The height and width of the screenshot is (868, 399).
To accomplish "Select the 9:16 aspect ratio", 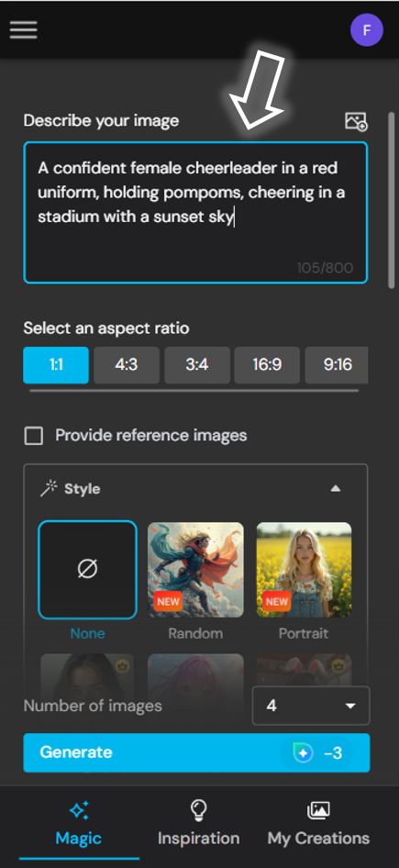I will [x=337, y=365].
